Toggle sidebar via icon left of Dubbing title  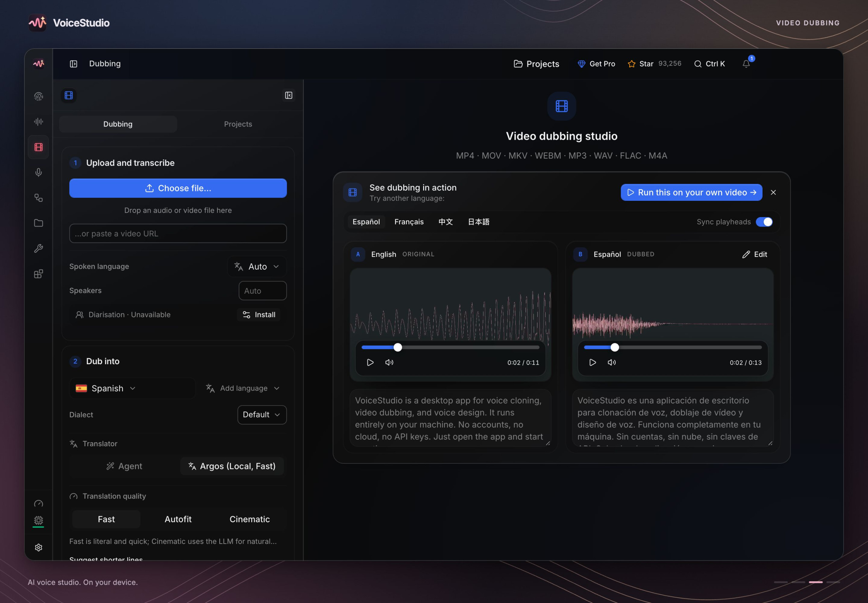(x=74, y=64)
